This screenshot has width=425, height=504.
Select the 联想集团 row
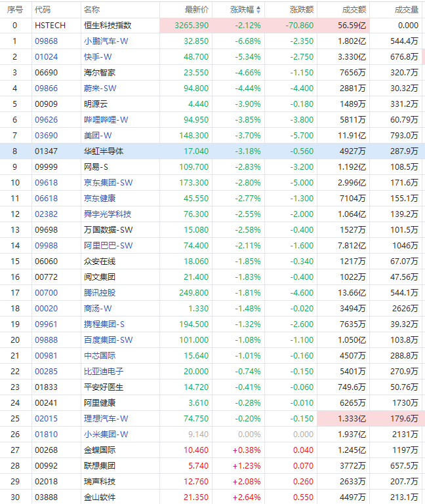click(x=212, y=466)
